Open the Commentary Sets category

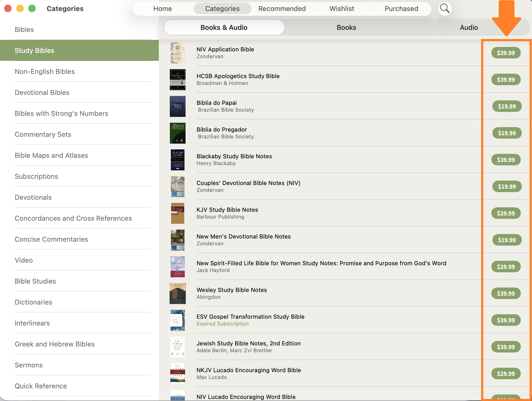pyautogui.click(x=79, y=134)
